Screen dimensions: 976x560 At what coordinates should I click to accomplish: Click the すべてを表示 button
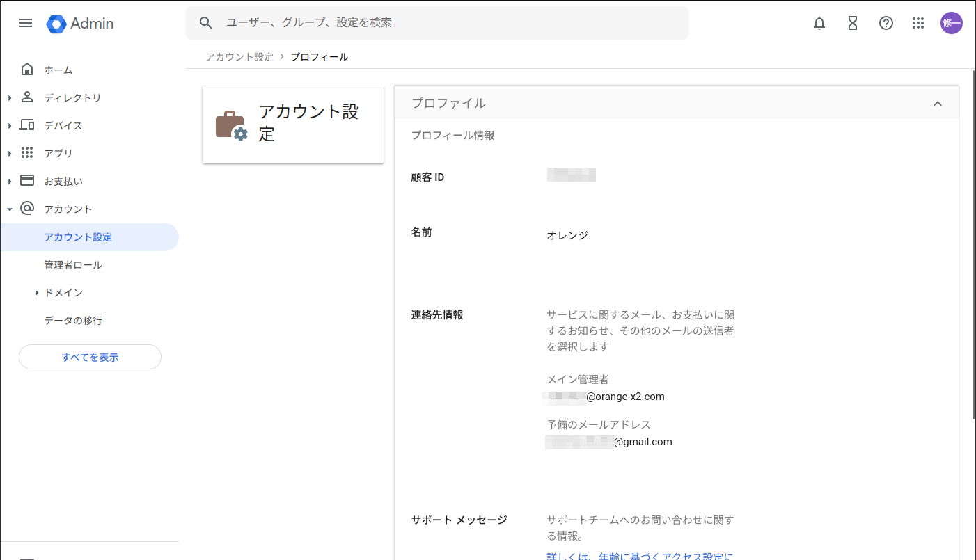click(x=90, y=358)
